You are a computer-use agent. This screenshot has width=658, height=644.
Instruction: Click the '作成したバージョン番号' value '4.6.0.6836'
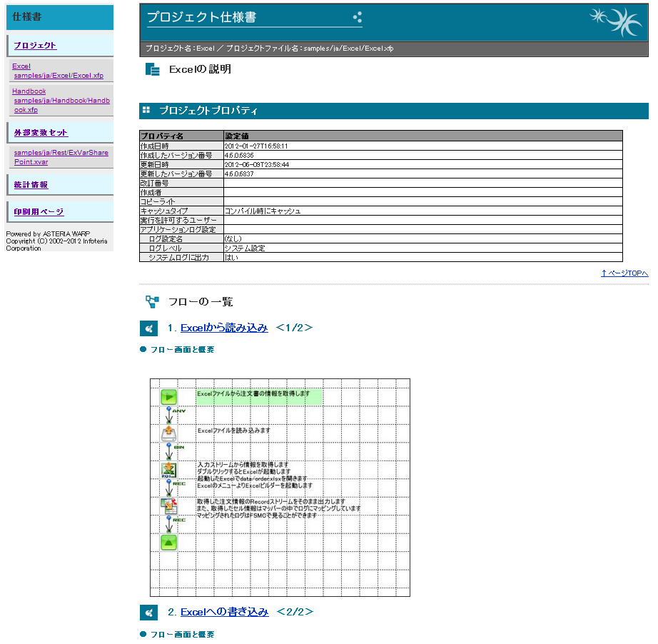(x=239, y=156)
